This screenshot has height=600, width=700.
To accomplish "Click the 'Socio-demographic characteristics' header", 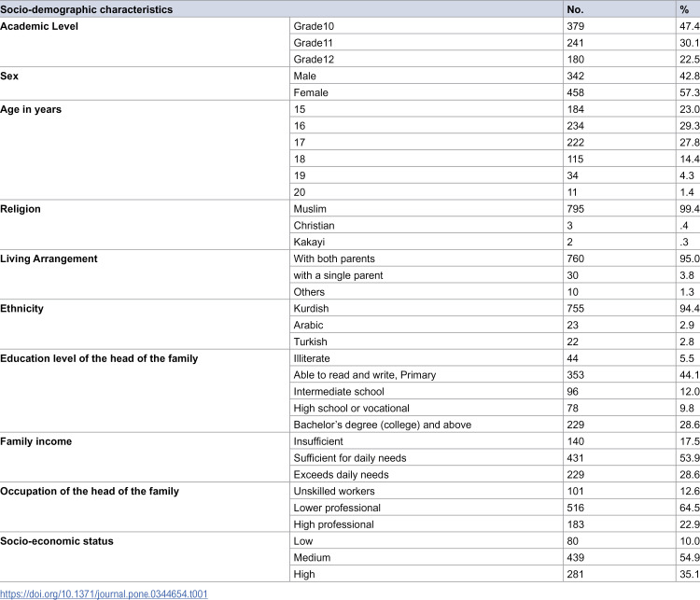I will [x=86, y=9].
